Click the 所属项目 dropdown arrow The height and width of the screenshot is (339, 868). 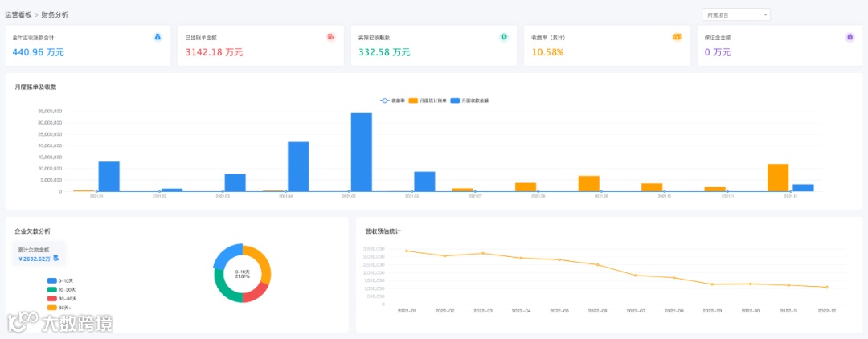click(x=764, y=15)
